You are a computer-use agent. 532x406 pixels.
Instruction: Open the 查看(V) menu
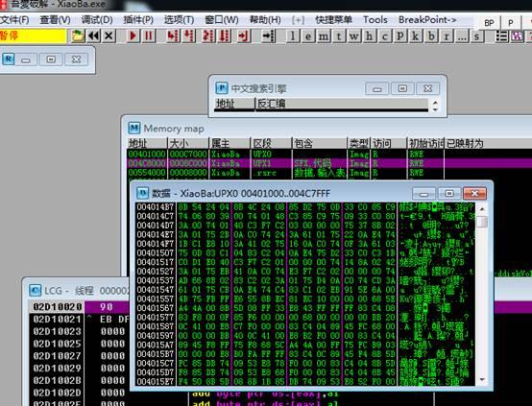coord(55,20)
